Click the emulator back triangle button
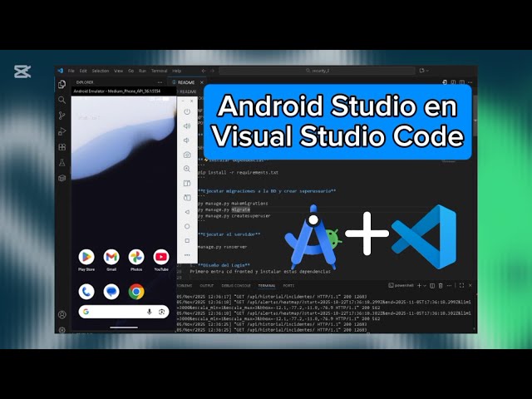 [x=187, y=212]
